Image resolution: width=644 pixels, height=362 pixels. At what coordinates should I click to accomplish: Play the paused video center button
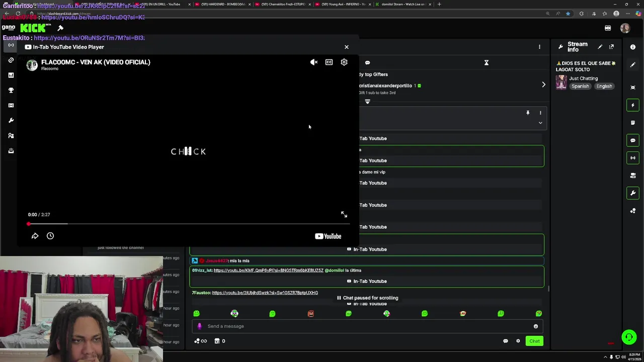(188, 151)
